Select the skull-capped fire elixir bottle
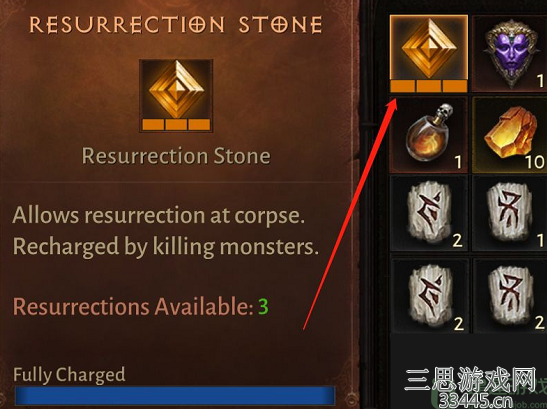This screenshot has height=409, width=547. pyautogui.click(x=429, y=135)
